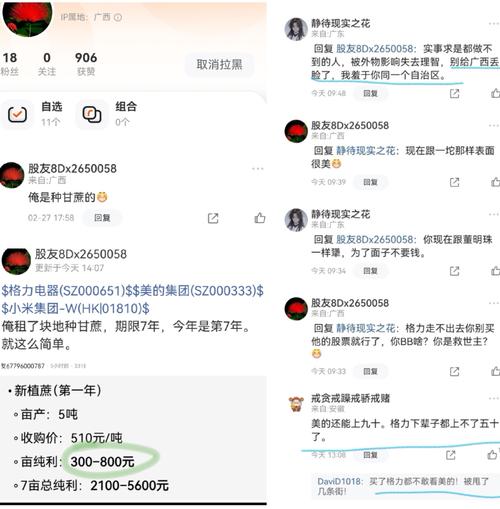500x509 pixels.
Task: Share the 09:48 comment by 静待现实之花
Action: point(454,93)
